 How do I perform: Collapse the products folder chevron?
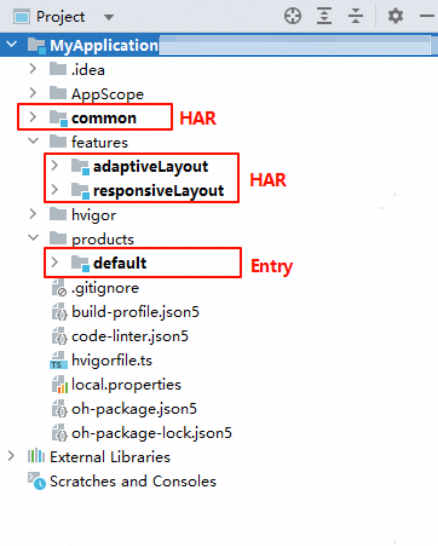pyautogui.click(x=33, y=238)
